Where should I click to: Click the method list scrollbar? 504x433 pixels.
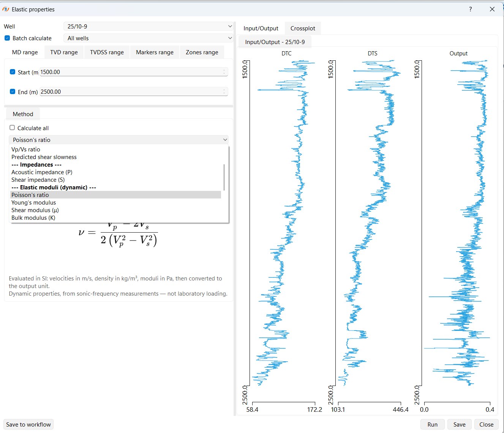224,177
